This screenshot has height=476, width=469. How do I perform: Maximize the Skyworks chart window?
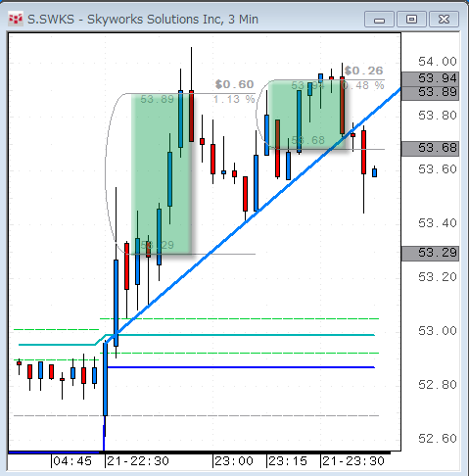tap(411, 20)
